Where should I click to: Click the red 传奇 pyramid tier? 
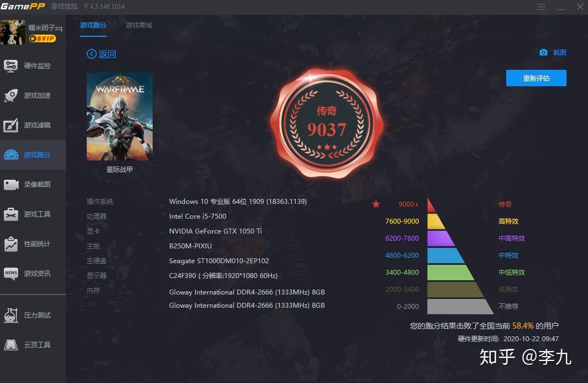pyautogui.click(x=431, y=206)
